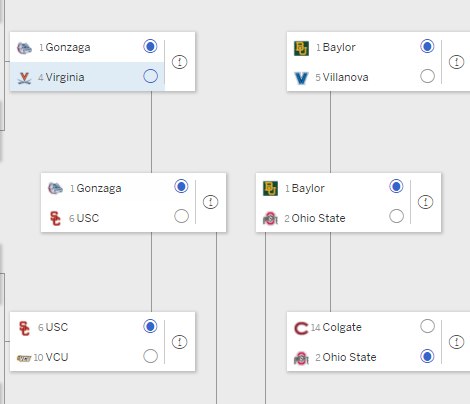This screenshot has height=404, width=470.
Task: Pick USC over Gonzaga radio button
Action: click(x=181, y=216)
